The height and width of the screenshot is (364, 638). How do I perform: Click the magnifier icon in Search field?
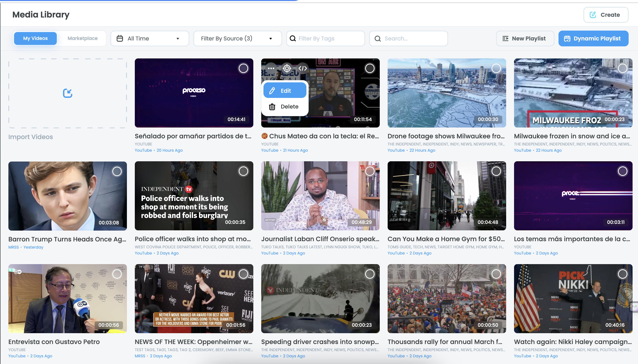click(378, 38)
